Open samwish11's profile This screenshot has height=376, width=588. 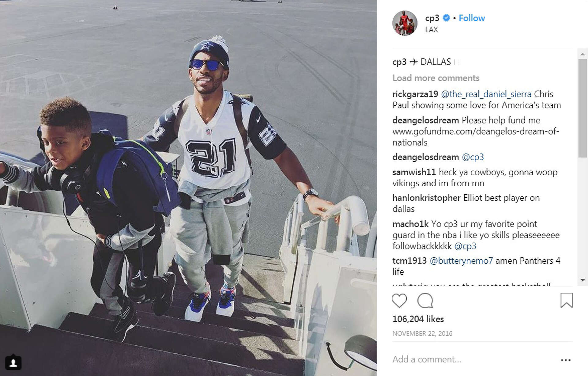click(x=414, y=172)
